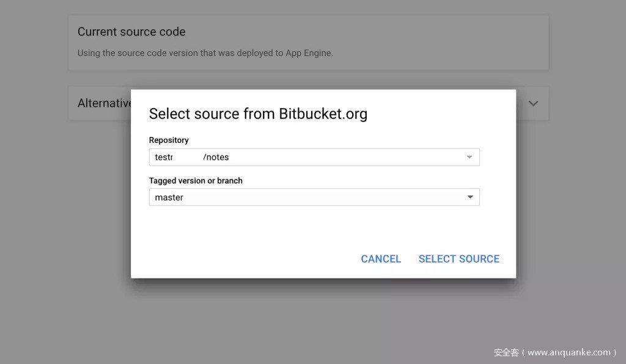Click the word 'Bitbucket.org' in the dialog title
Screen dimensions: 626x364
323,114
